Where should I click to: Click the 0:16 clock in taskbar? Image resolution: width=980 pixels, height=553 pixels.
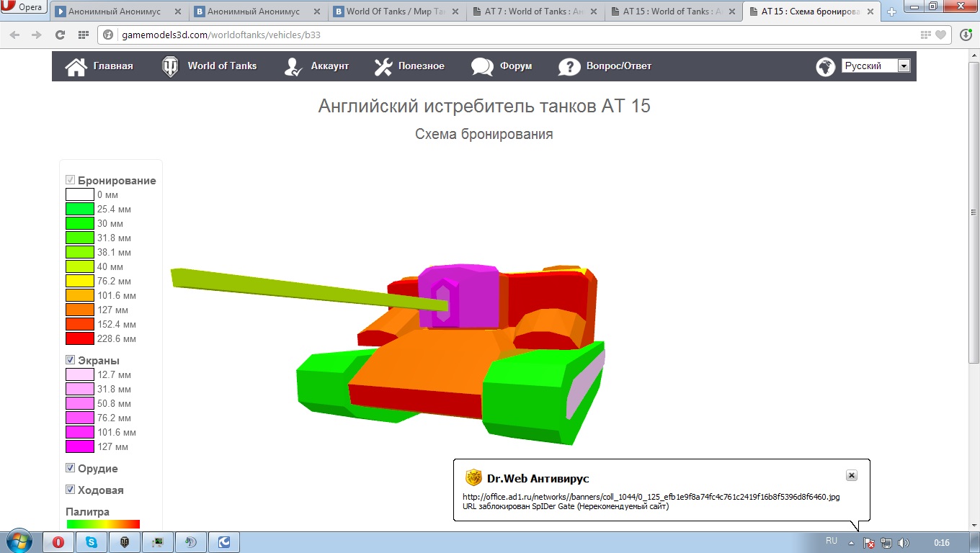(941, 542)
